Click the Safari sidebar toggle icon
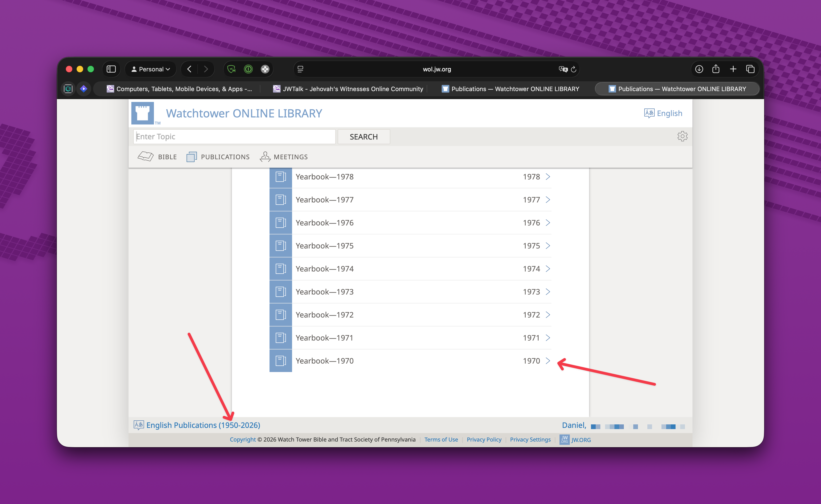The image size is (821, 504). [111, 69]
